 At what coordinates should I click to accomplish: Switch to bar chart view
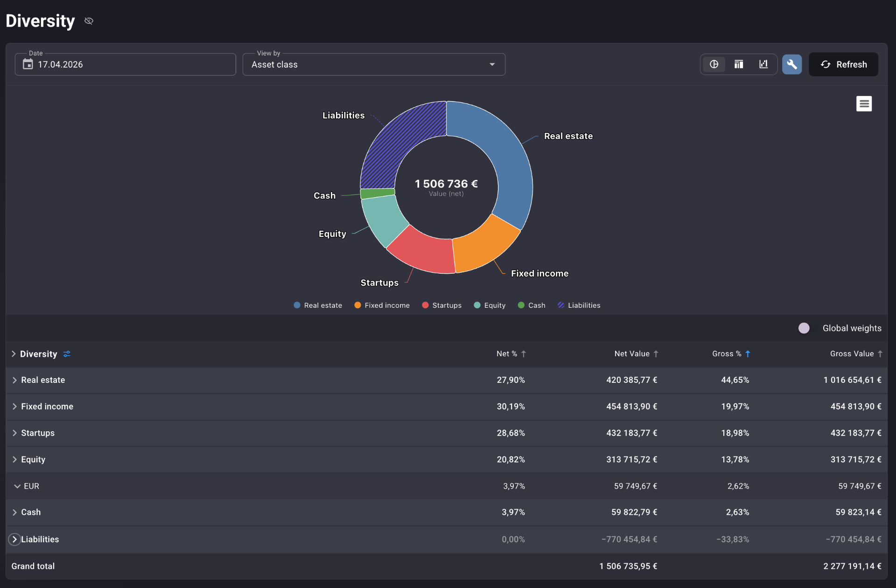pyautogui.click(x=763, y=64)
